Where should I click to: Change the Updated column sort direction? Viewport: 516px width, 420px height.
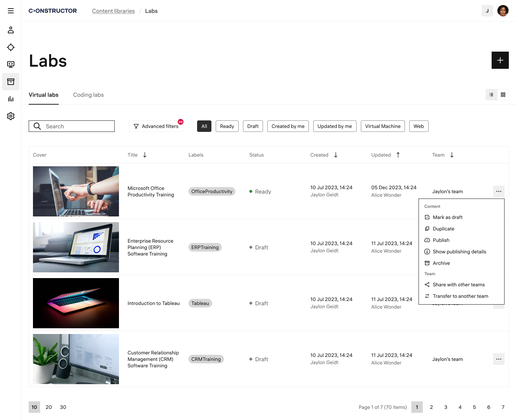click(398, 155)
